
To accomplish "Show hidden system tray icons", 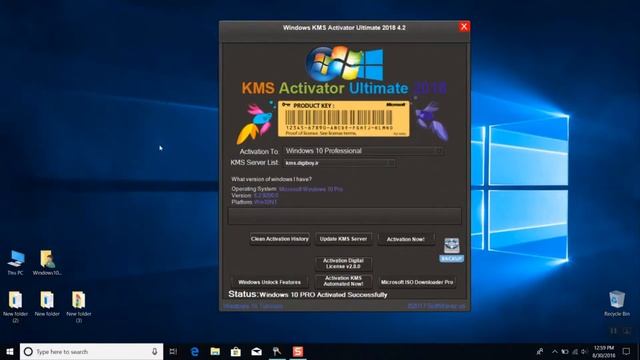I will tap(555, 351).
